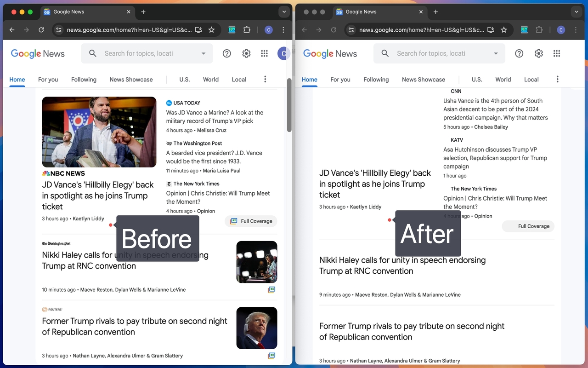Open Help in the left Google News window
Screen dimensions: 588x368
point(226,53)
